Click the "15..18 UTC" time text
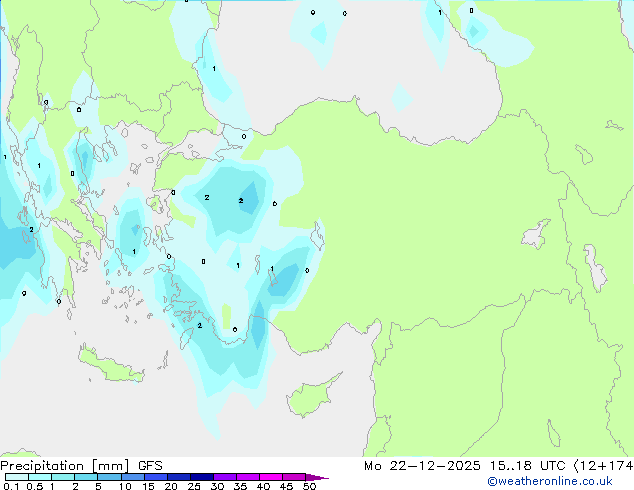Image resolution: width=634 pixels, height=490 pixels. pos(527,466)
